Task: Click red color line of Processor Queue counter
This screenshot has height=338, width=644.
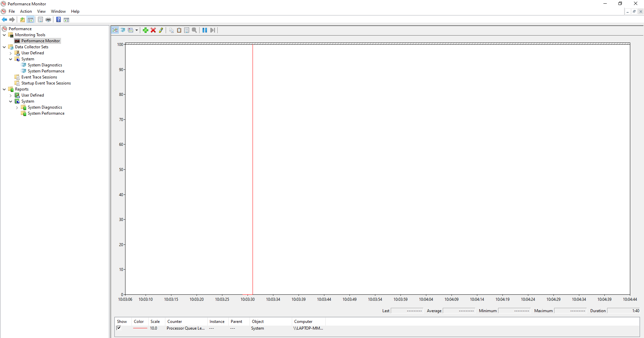Action: (140, 328)
